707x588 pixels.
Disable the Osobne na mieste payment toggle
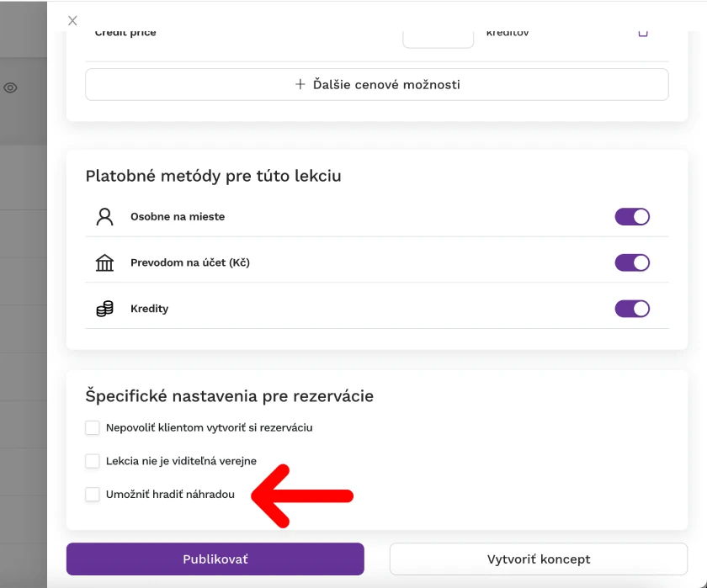632,217
